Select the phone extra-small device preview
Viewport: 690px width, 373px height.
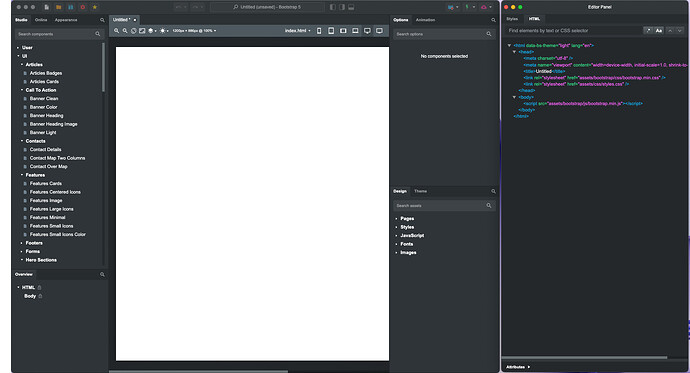[x=319, y=31]
